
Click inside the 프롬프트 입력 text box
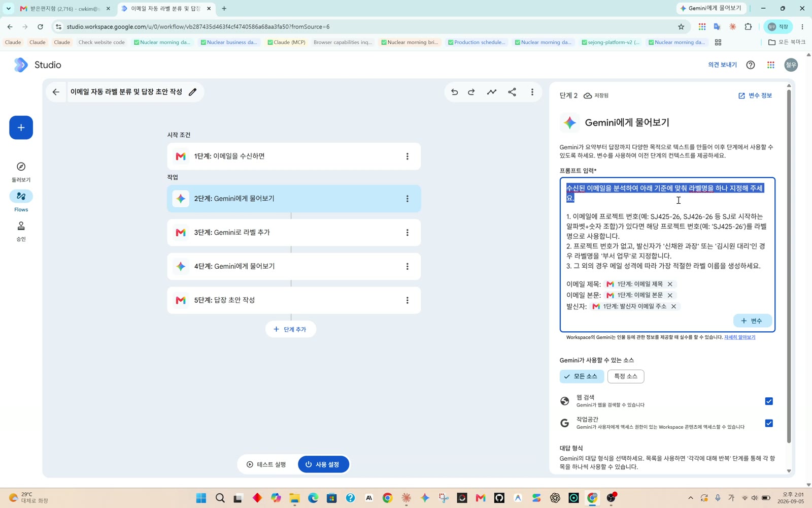[x=667, y=255]
